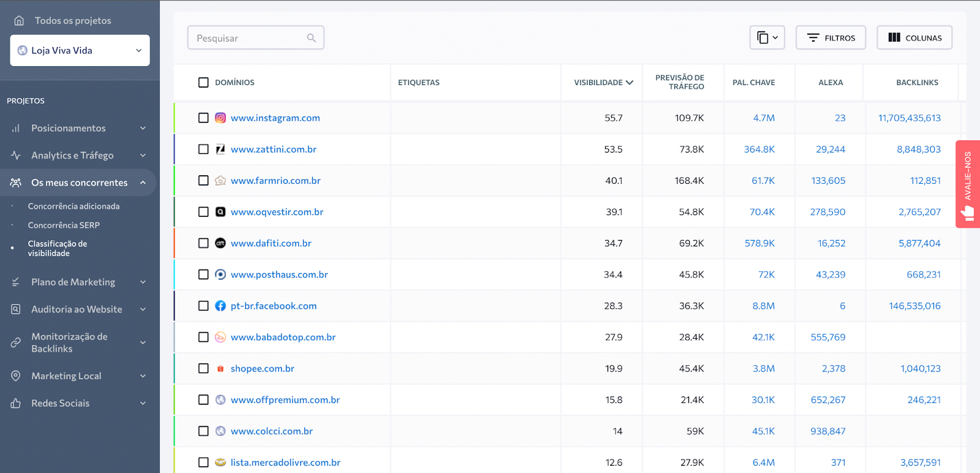This screenshot has width=980, height=473.
Task: Click the PREVISÃO DE TRÁFEGO column header
Action: [680, 82]
